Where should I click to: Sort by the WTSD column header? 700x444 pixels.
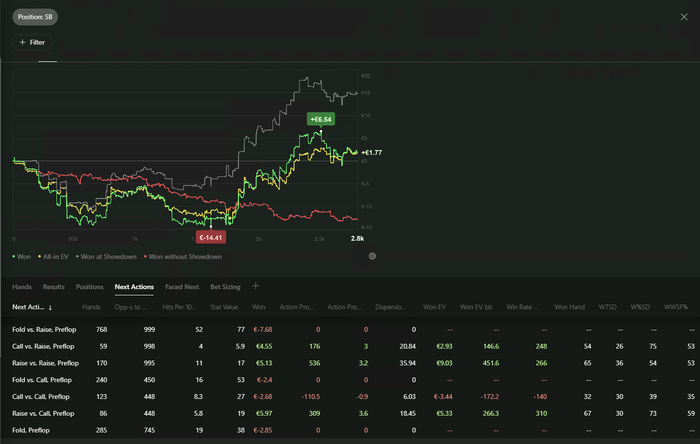(607, 307)
